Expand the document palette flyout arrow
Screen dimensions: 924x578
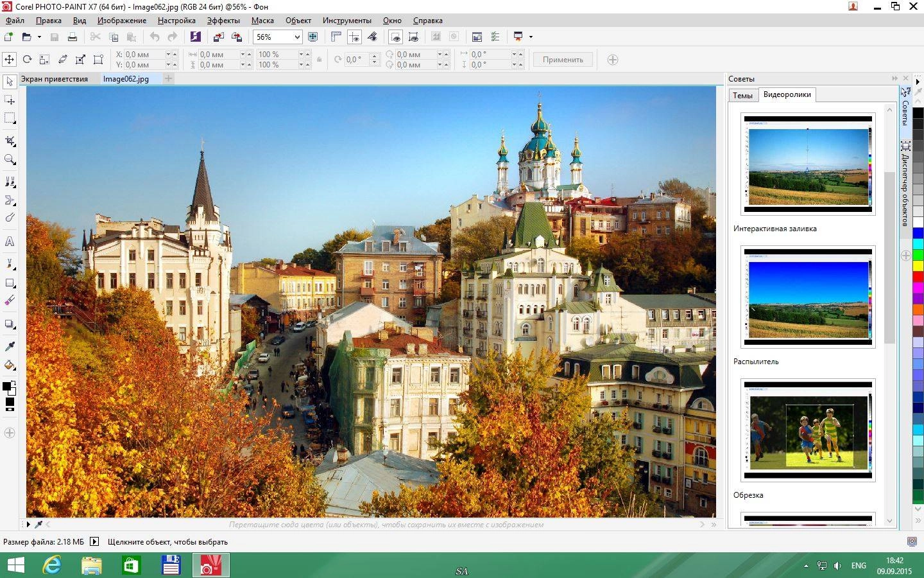(29, 524)
